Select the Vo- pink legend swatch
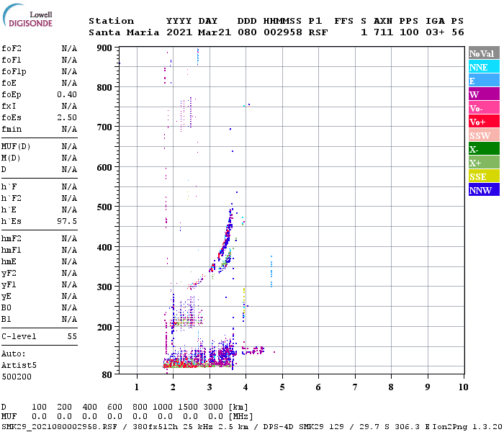This screenshot has width=504, height=432. tap(484, 108)
